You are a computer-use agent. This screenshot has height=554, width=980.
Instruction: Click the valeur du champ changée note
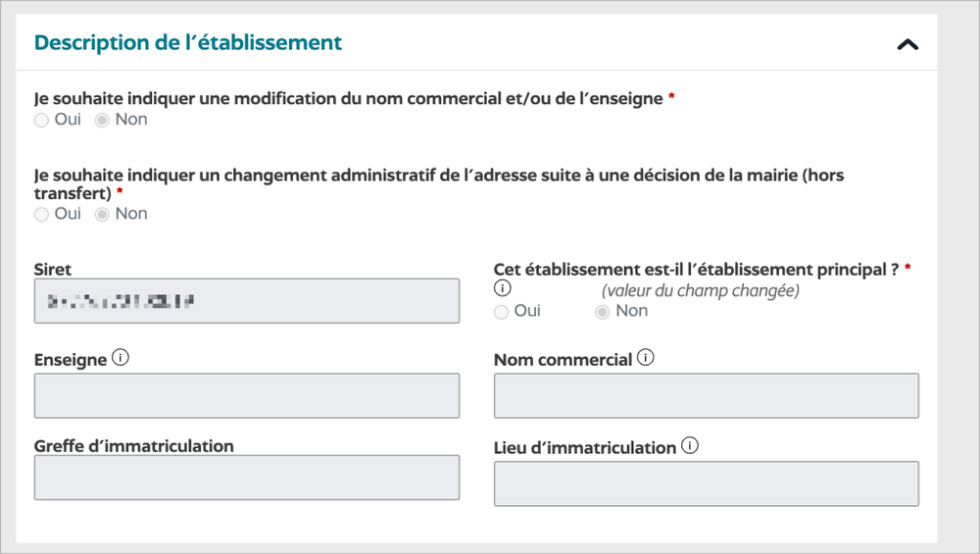(701, 290)
